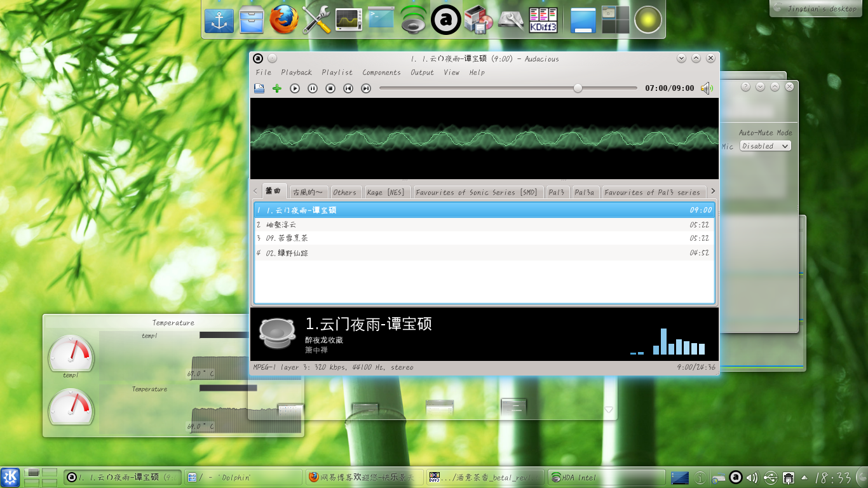The image size is (868, 488).
Task: Click the 18:33 panel clock
Action: [x=833, y=477]
